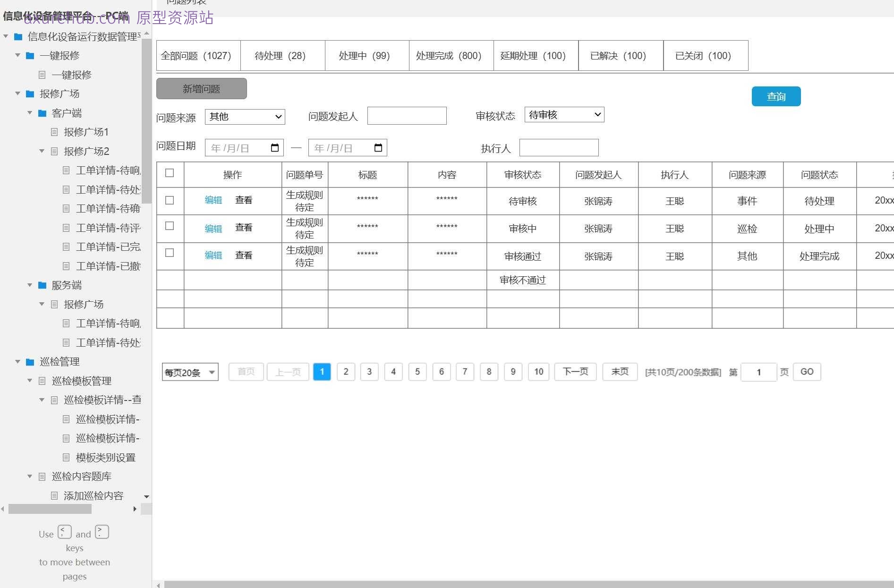This screenshot has width=894, height=588.
Task: Open 模板类别设置 page in sidebar
Action: pos(106,458)
